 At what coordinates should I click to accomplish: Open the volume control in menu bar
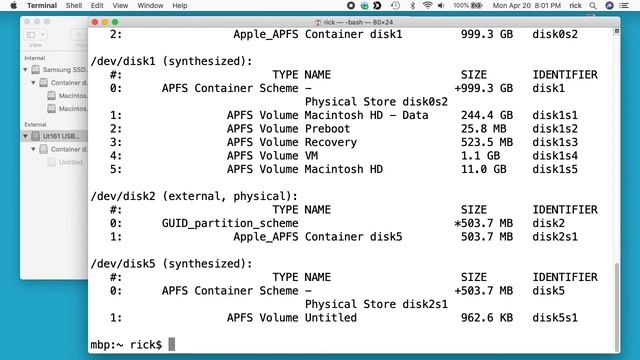tap(441, 6)
